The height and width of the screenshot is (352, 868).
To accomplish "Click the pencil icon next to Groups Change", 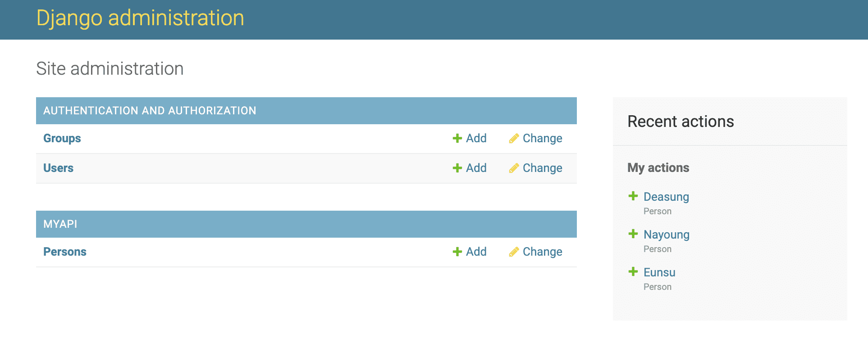I will [x=514, y=138].
